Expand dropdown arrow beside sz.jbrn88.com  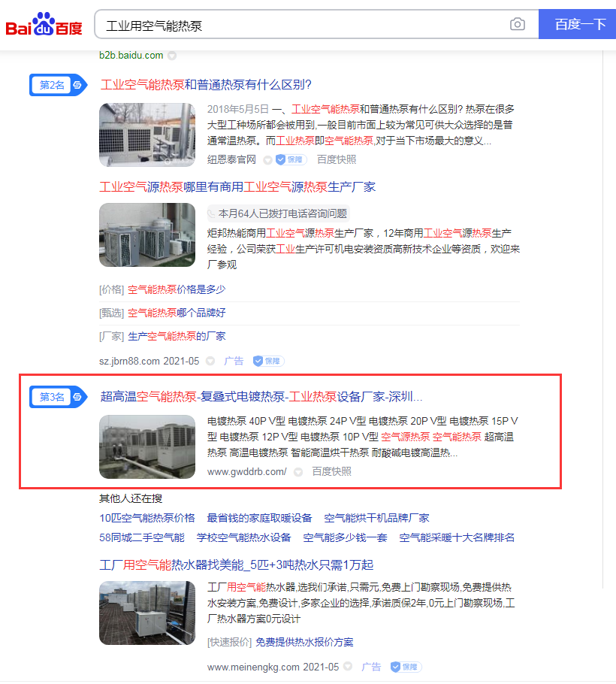pos(210,362)
